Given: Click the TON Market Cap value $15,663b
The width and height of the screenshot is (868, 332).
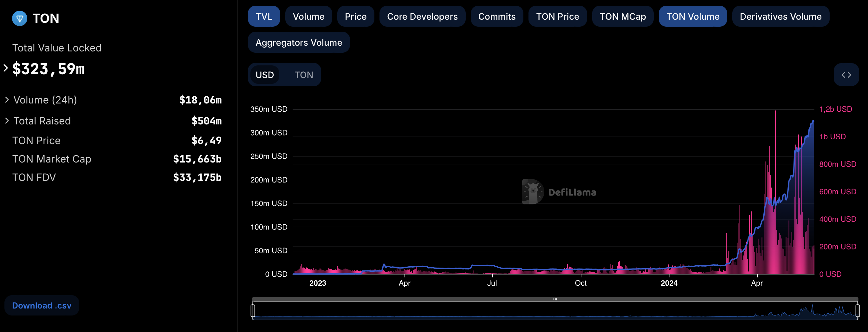Looking at the screenshot, I should tap(197, 159).
